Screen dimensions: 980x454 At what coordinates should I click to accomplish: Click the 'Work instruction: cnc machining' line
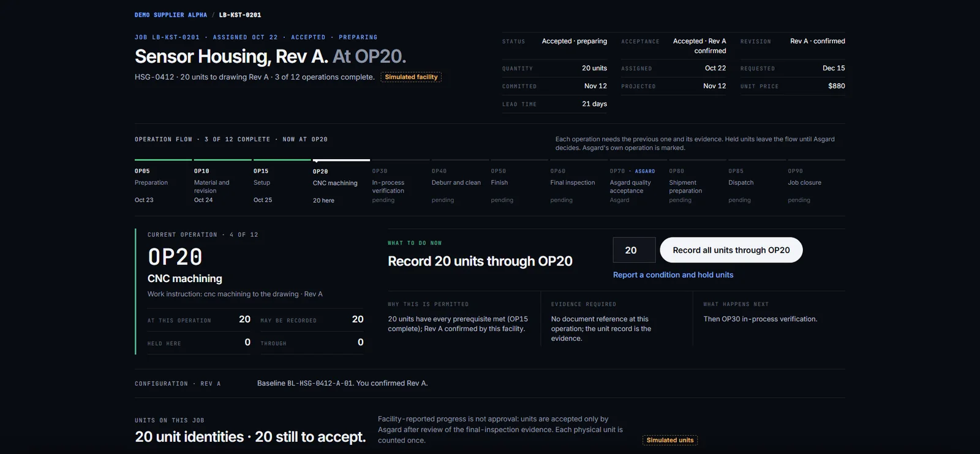pyautogui.click(x=235, y=294)
